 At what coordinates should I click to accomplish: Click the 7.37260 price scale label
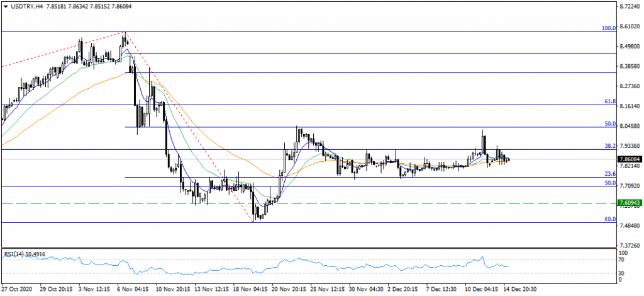pos(630,245)
